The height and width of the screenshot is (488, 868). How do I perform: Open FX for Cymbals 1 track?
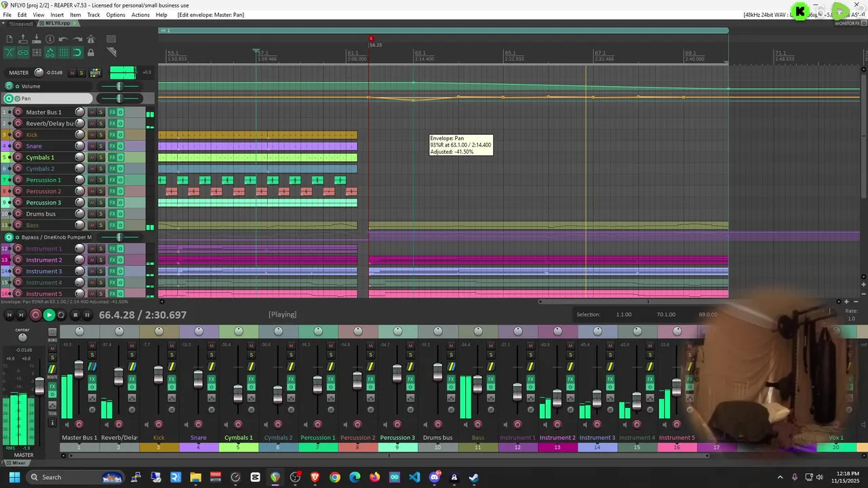pos(113,157)
